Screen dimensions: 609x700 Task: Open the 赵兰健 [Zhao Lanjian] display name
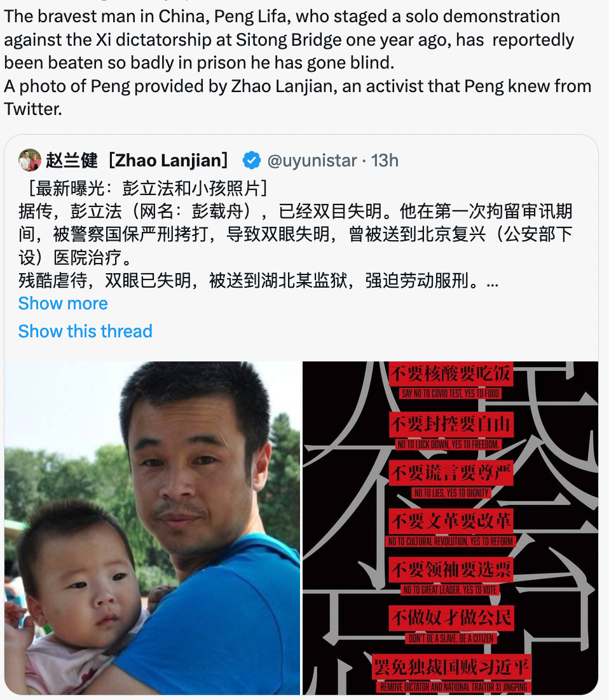(137, 160)
